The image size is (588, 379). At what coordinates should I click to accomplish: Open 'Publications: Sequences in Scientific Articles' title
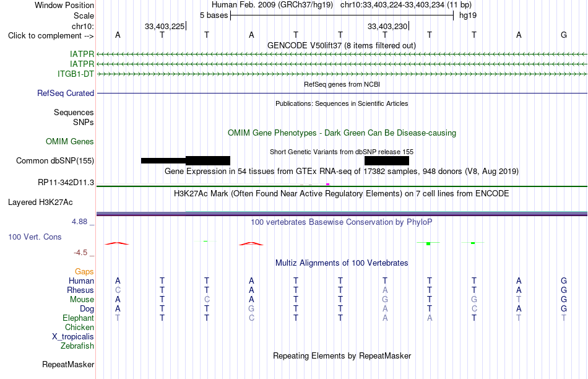(342, 103)
